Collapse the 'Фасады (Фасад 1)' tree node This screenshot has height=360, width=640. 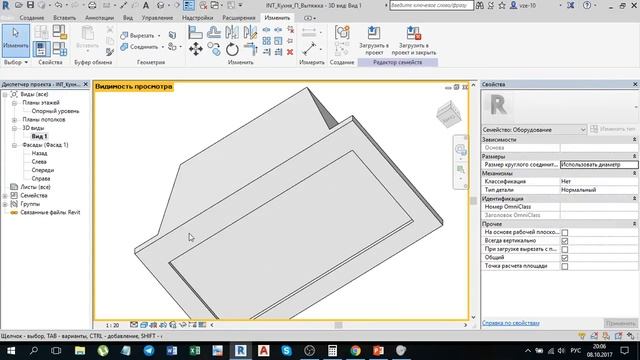[x=14, y=145]
